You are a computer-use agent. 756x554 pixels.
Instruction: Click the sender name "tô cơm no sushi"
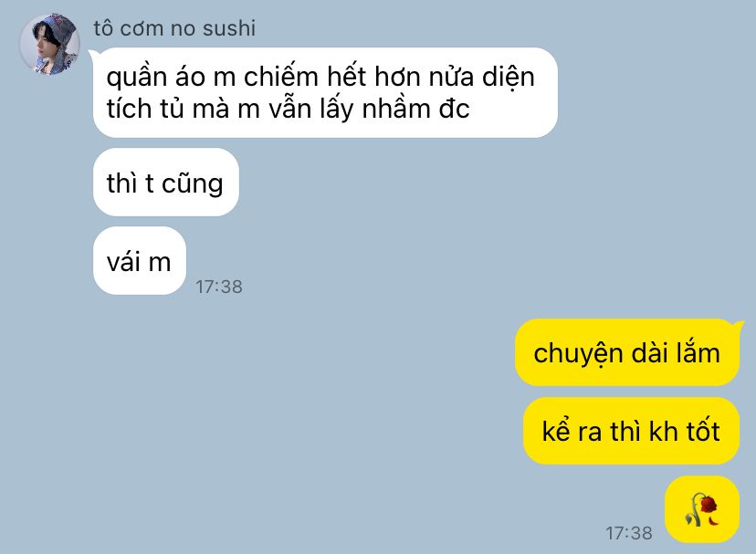[x=174, y=28]
